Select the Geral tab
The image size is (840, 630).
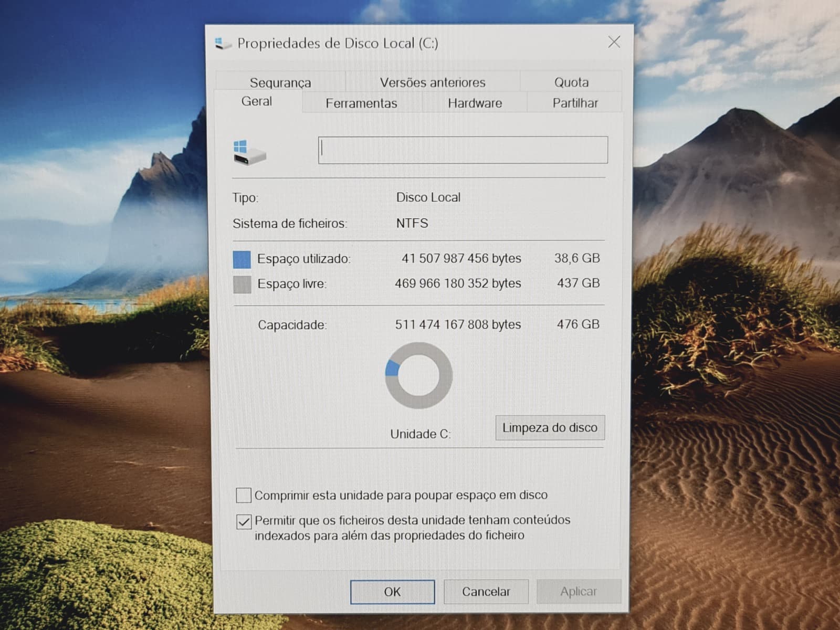tap(257, 101)
